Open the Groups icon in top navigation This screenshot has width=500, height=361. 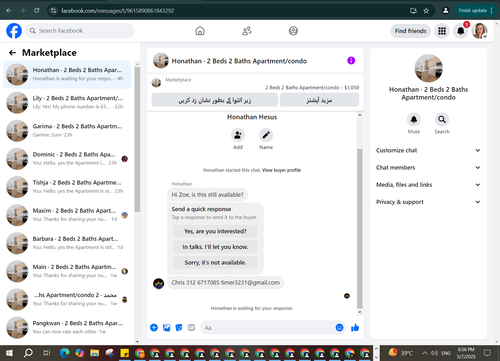[x=293, y=31]
